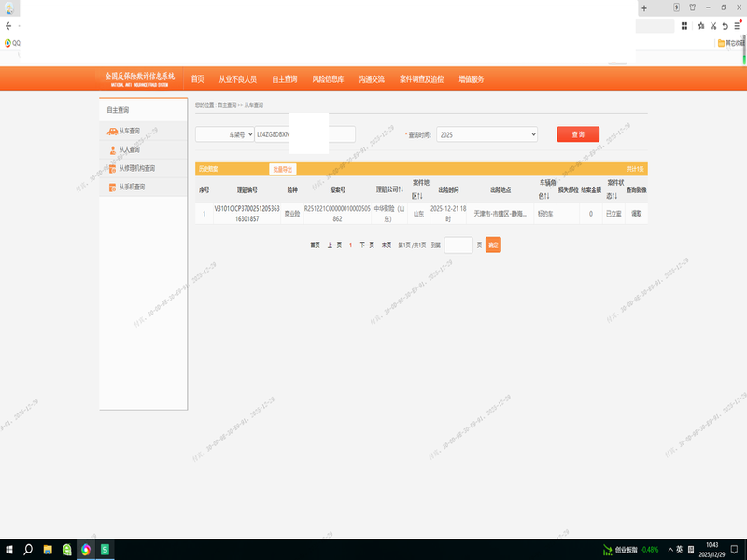Open the browser extensions grid icon
The width and height of the screenshot is (747, 560).
click(x=684, y=26)
